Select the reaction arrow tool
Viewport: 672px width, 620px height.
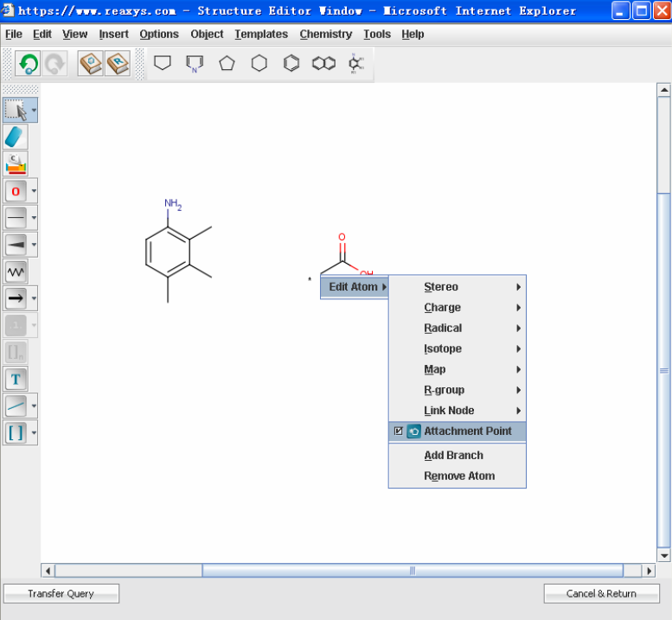(x=16, y=298)
